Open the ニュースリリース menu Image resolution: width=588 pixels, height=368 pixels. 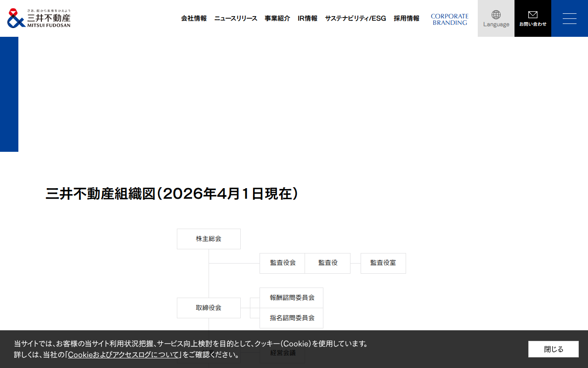point(236,18)
